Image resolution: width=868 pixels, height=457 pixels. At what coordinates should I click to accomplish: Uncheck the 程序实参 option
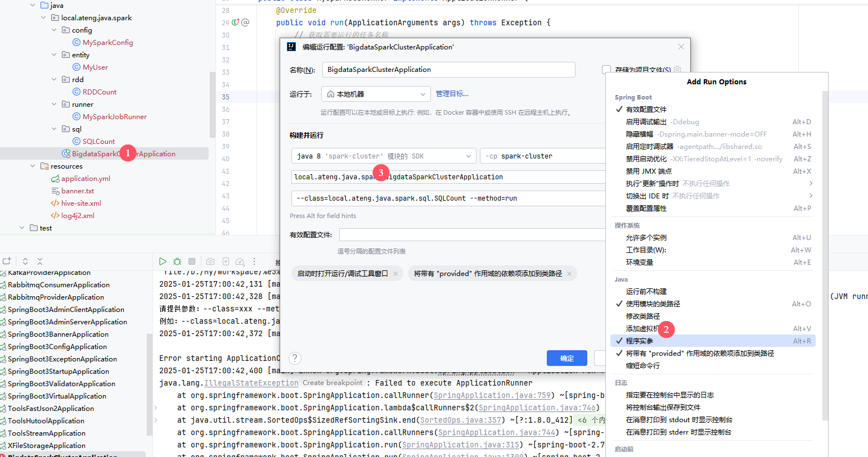640,341
